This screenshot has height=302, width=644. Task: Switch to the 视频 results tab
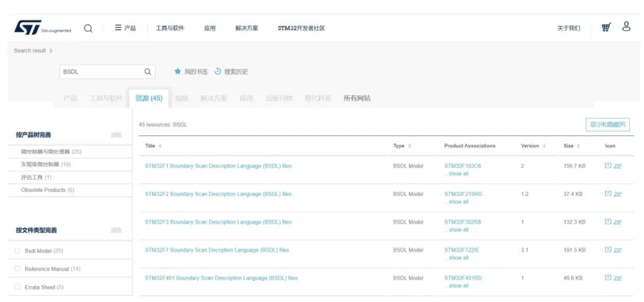point(182,98)
